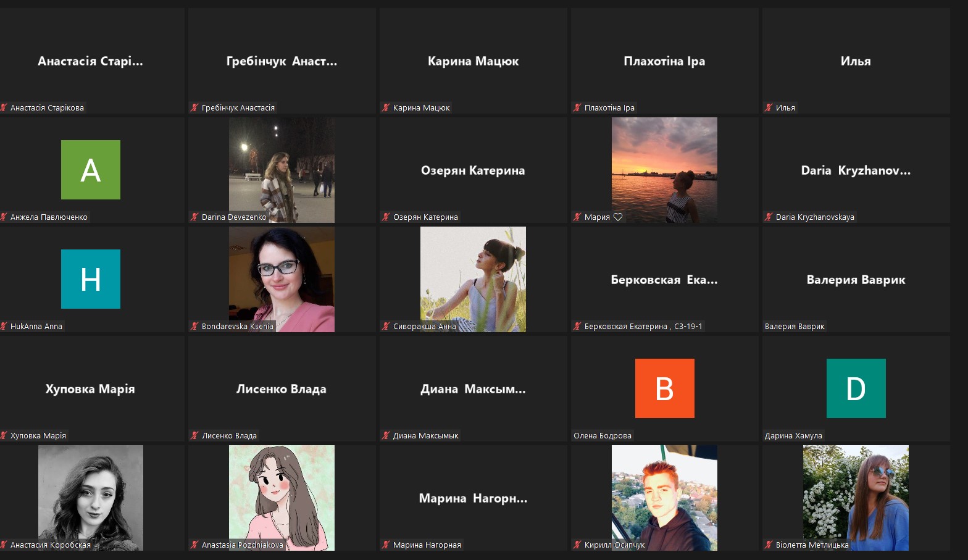Image resolution: width=968 pixels, height=560 pixels.
Task: Open Darina Devezenko's night street photo
Action: coord(282,170)
